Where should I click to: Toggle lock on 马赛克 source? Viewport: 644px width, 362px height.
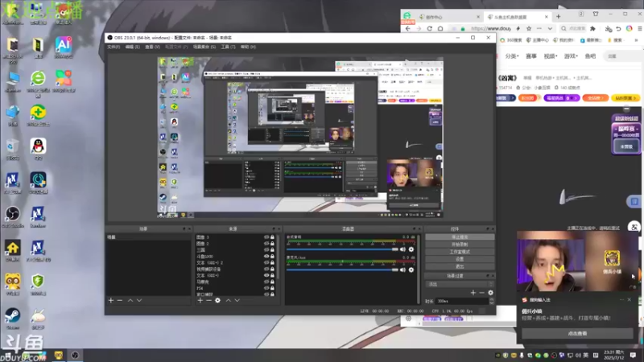point(272,282)
